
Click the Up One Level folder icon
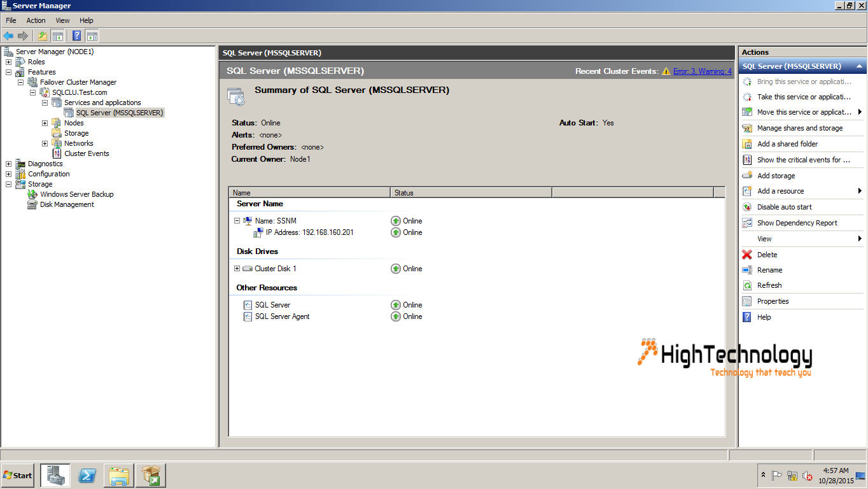point(42,36)
